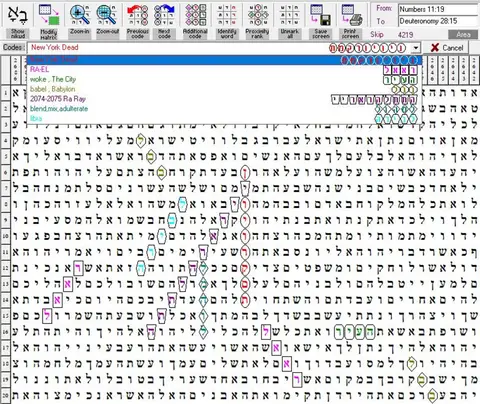The image size is (480, 404).
Task: Select 'libia' code entry
Action: pos(224,119)
